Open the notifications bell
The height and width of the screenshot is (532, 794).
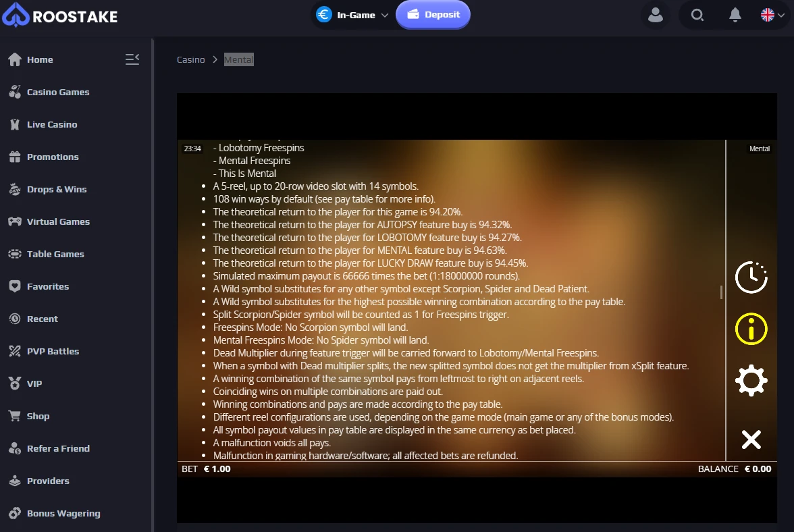point(735,15)
